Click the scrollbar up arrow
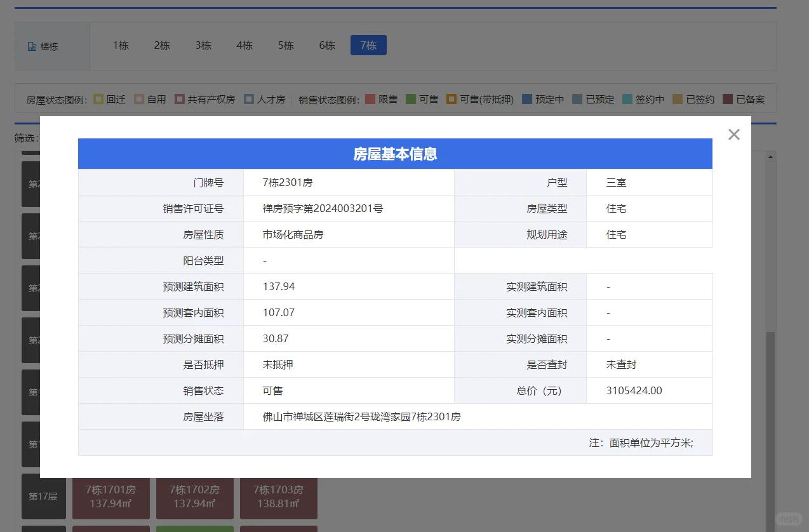The width and height of the screenshot is (809, 532). (771, 156)
